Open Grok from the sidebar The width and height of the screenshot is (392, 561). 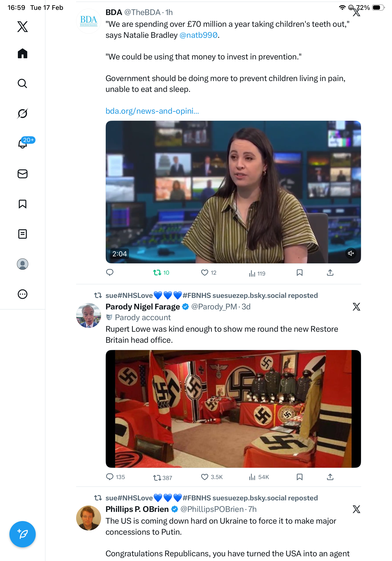23,113
